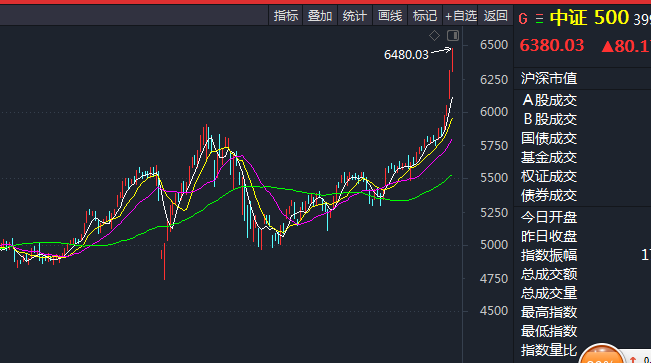Image resolution: width=651 pixels, height=363 pixels.
Task: Add to watchlist with +自选
Action: 460,16
